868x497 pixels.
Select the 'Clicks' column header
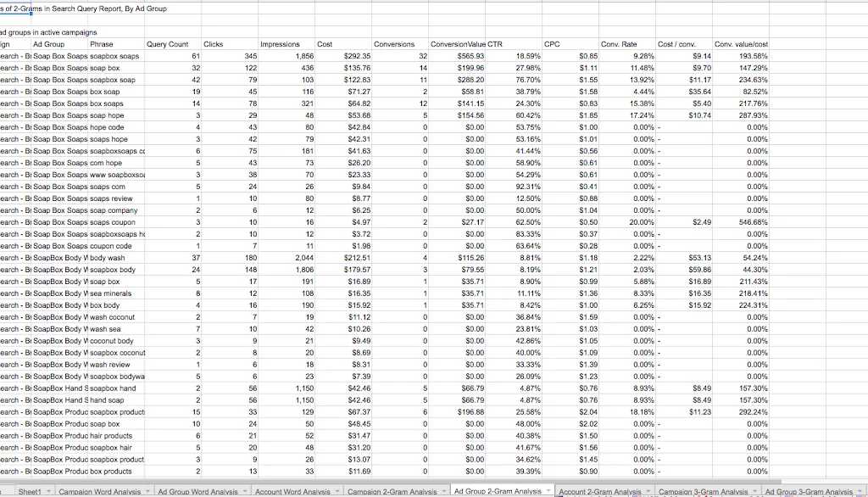[x=230, y=44]
